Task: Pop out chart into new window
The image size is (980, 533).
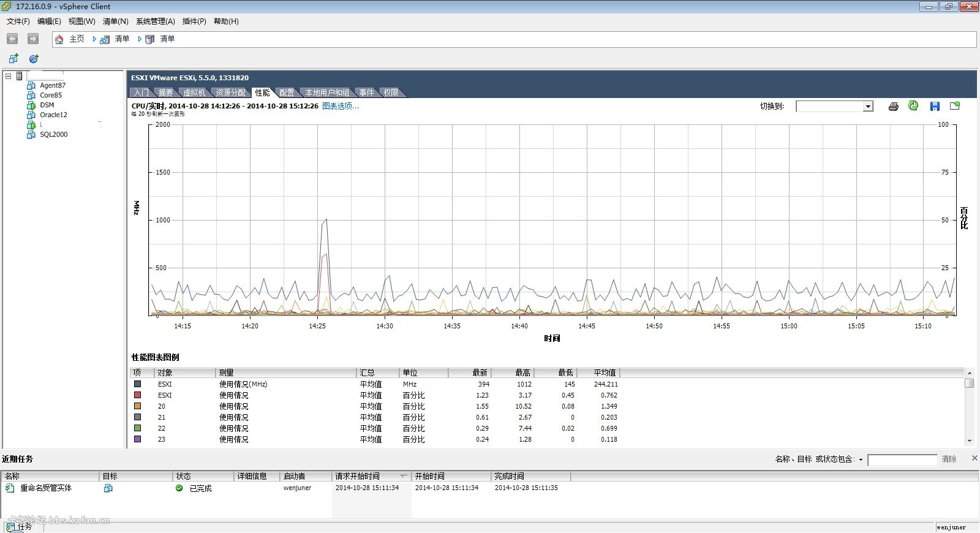Action: click(955, 106)
